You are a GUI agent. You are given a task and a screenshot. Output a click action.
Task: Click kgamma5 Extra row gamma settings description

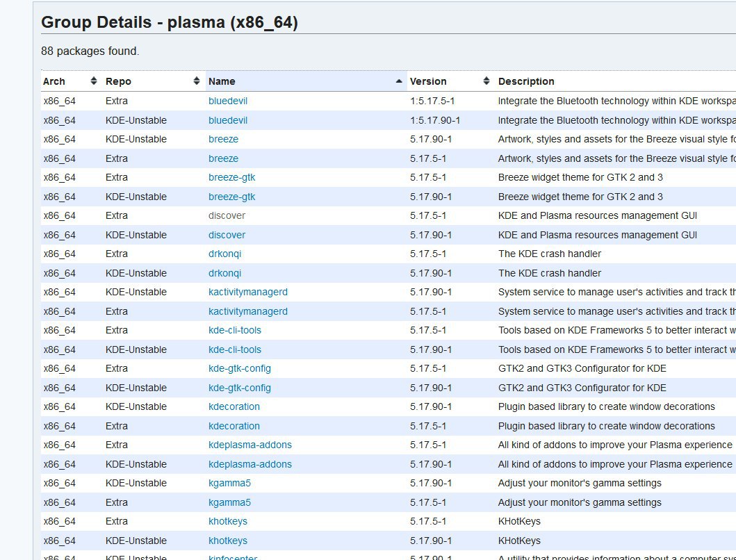pyautogui.click(x=580, y=502)
